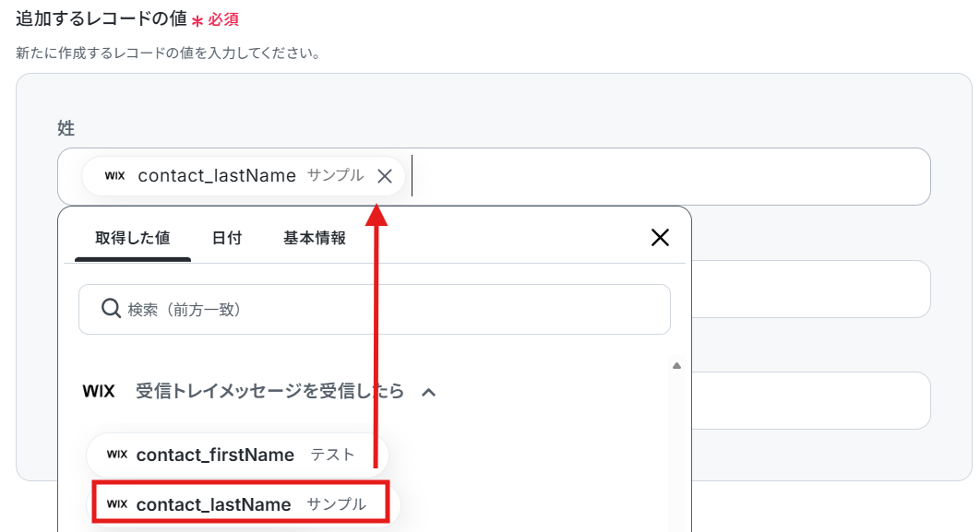Click the WIX logo beside section header
The width and height of the screenshot is (980, 532).
tap(99, 392)
